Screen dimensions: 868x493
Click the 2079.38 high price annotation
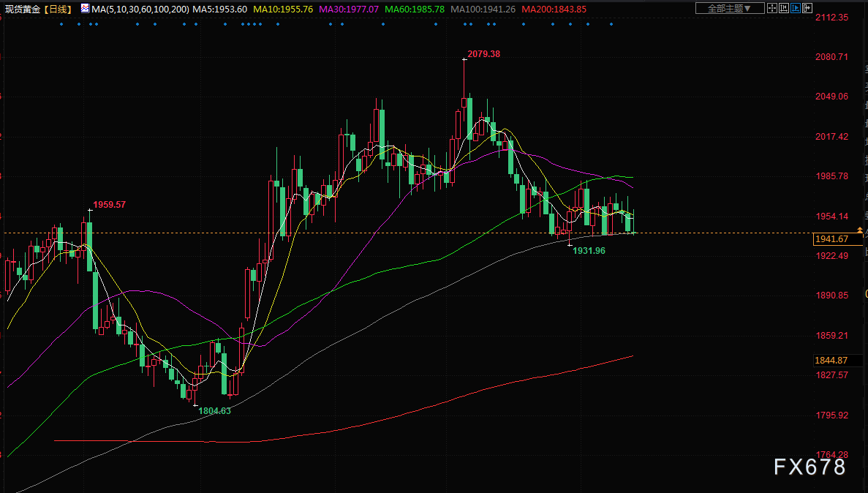(x=484, y=53)
